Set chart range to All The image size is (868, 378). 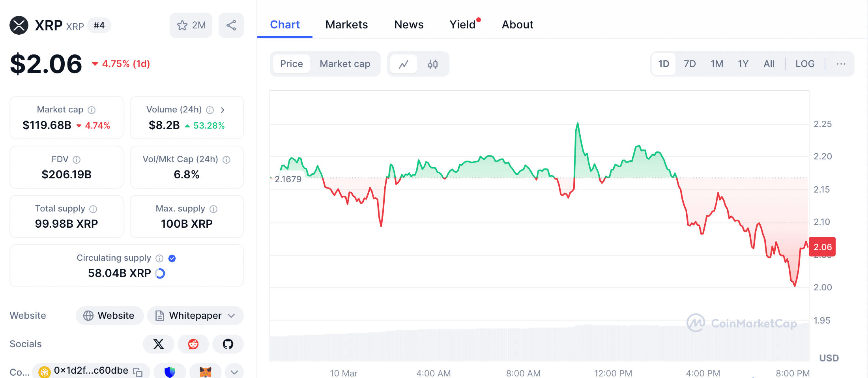pos(769,64)
